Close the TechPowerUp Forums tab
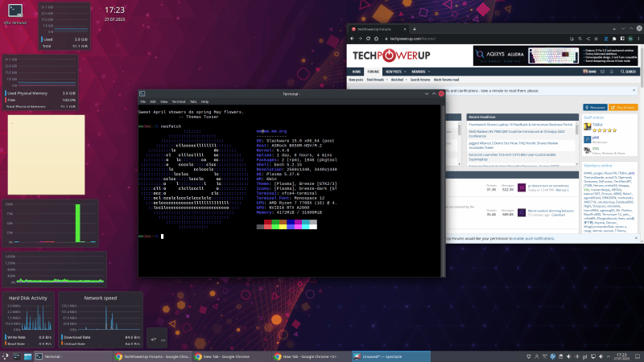The width and height of the screenshot is (644, 362). 405,29
